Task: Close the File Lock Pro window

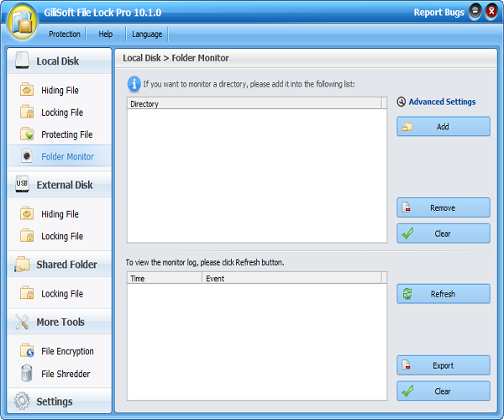Action: (x=491, y=12)
